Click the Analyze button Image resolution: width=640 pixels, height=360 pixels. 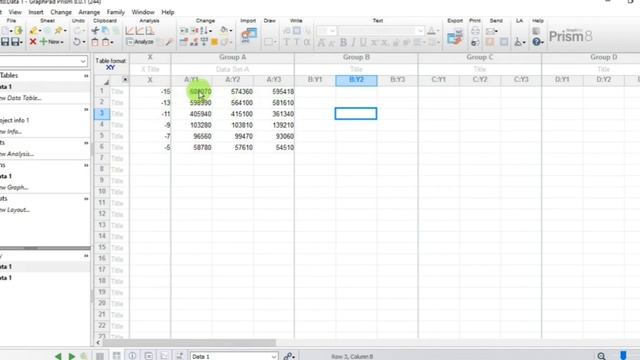coord(140,42)
